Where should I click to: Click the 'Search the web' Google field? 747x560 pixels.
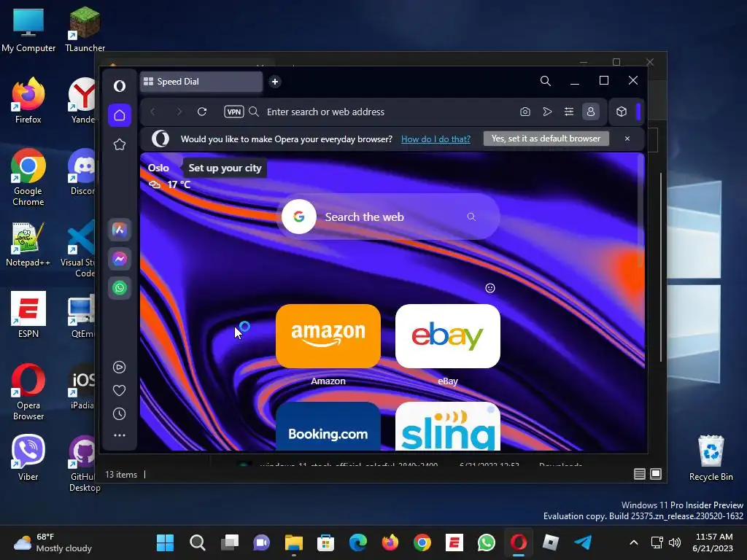[388, 217]
